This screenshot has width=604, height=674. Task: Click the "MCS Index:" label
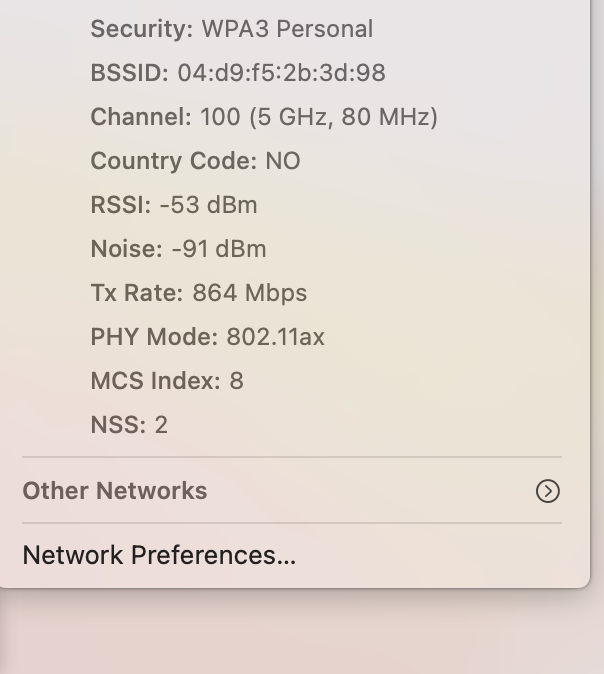(x=155, y=381)
